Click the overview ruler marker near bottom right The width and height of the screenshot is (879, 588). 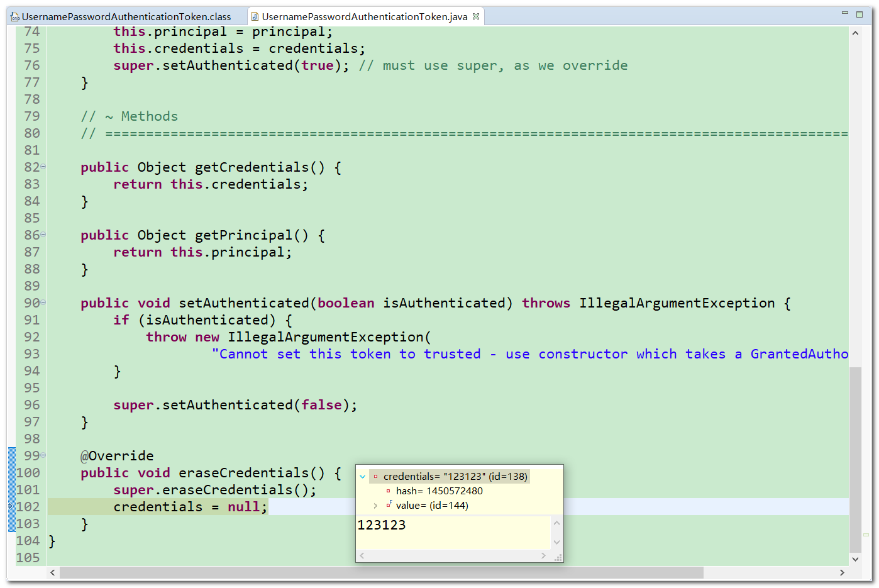click(x=866, y=535)
